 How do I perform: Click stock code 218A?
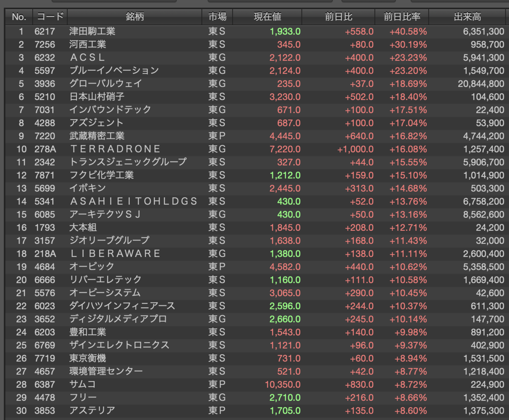coord(46,254)
